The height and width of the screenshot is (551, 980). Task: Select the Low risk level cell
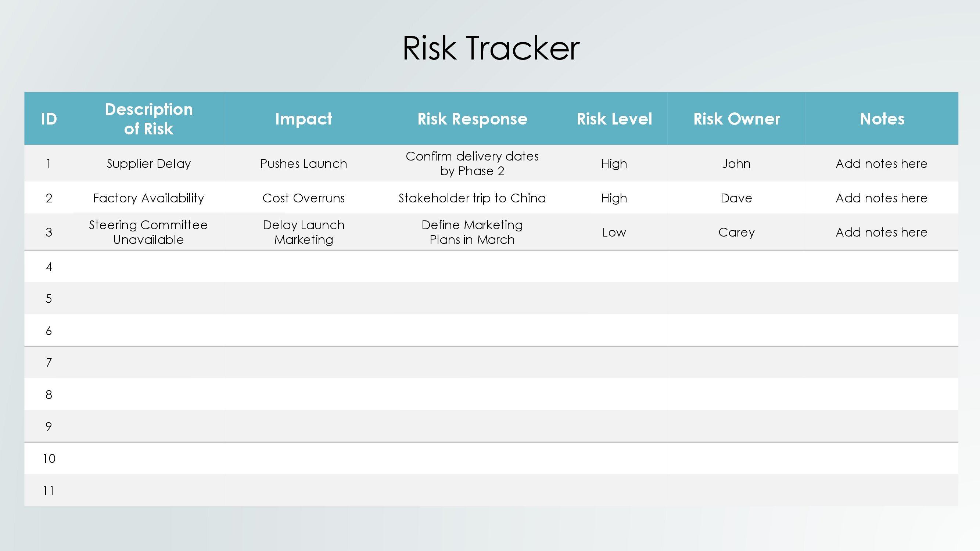tap(614, 232)
